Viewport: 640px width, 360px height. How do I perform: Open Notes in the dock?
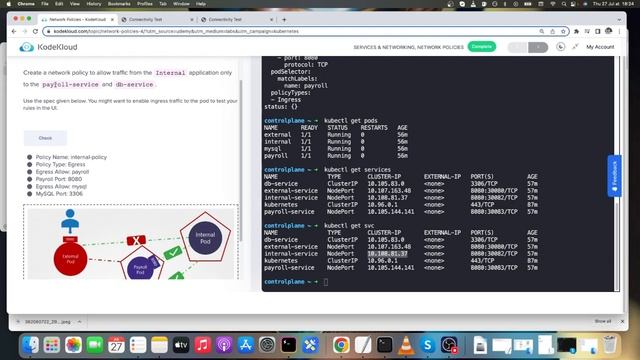(159, 345)
